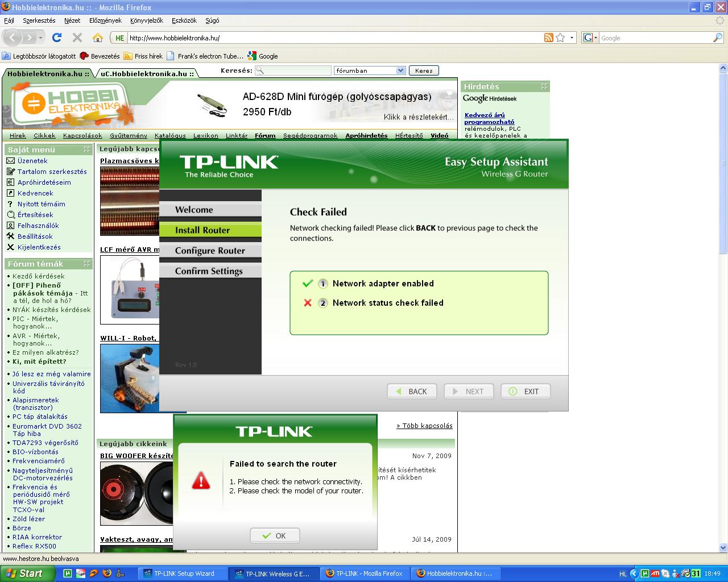The image size is (728, 582).
Task: Click the URL address bar
Action: pyautogui.click(x=334, y=38)
